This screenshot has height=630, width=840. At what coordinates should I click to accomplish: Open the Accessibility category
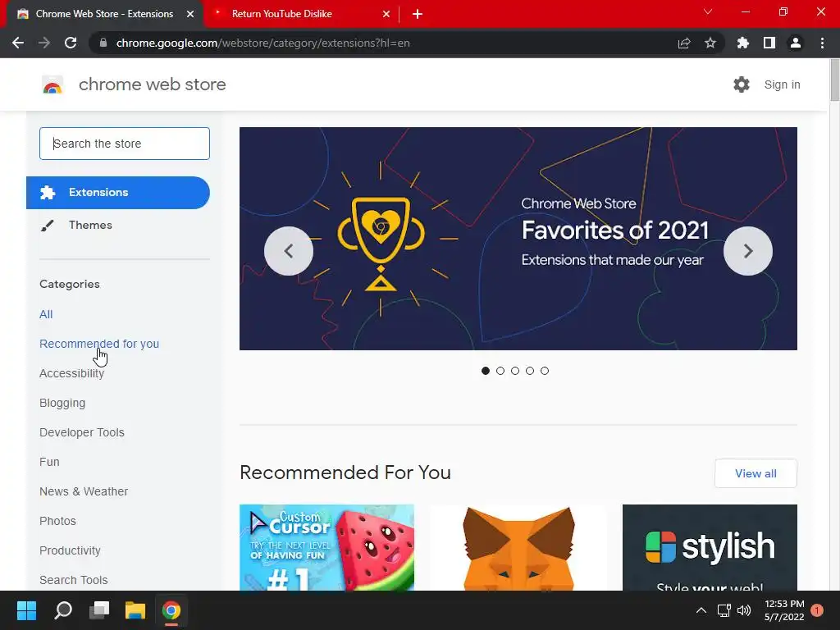coord(72,373)
